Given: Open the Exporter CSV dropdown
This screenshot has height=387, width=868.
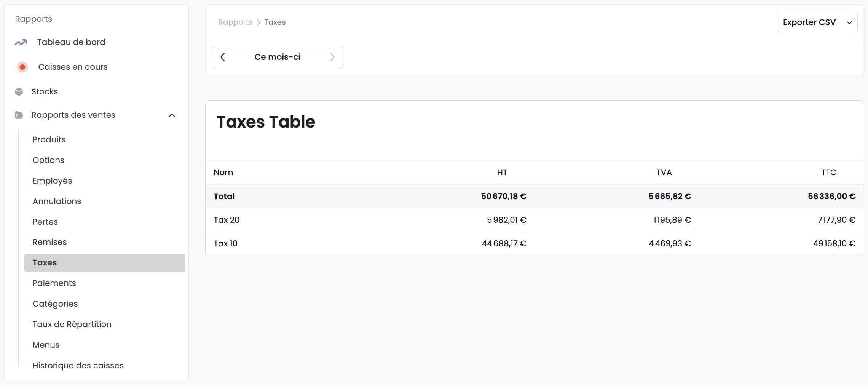Looking at the screenshot, I should [x=817, y=22].
